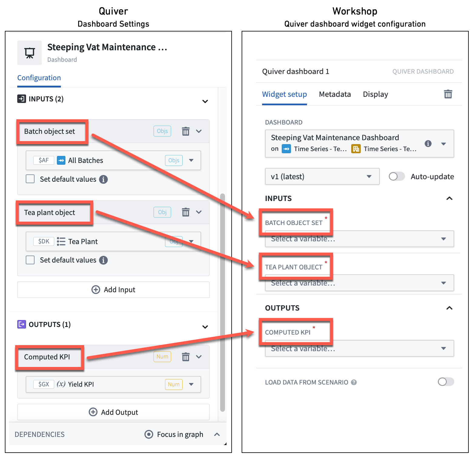476x459 pixels.
Task: Click the Focus in graph target icon
Action: click(x=149, y=434)
